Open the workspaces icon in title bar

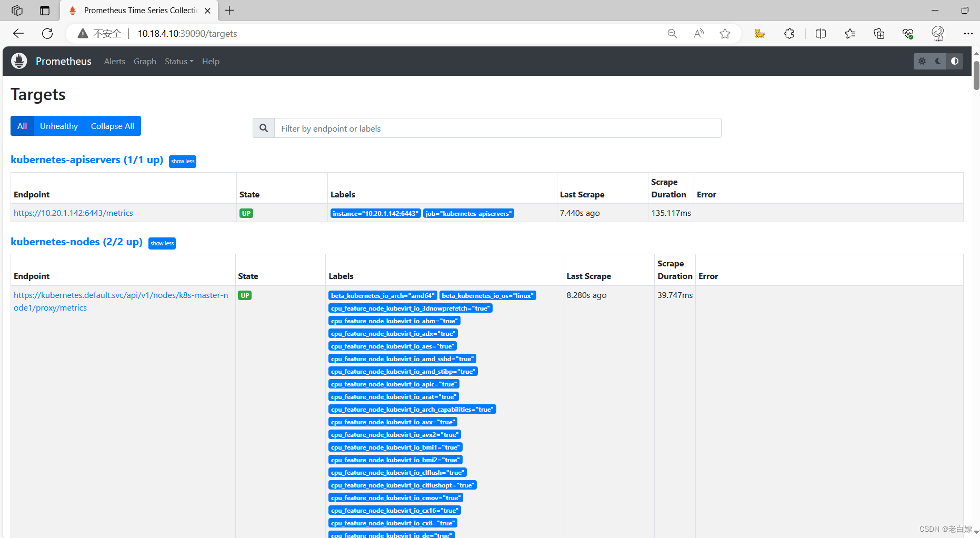click(17, 11)
